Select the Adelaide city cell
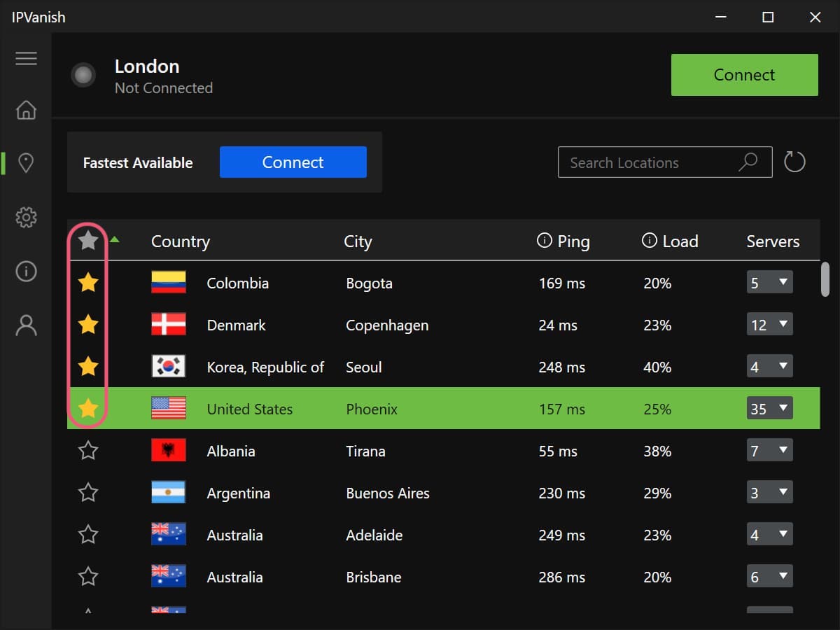The image size is (840, 630). click(374, 535)
